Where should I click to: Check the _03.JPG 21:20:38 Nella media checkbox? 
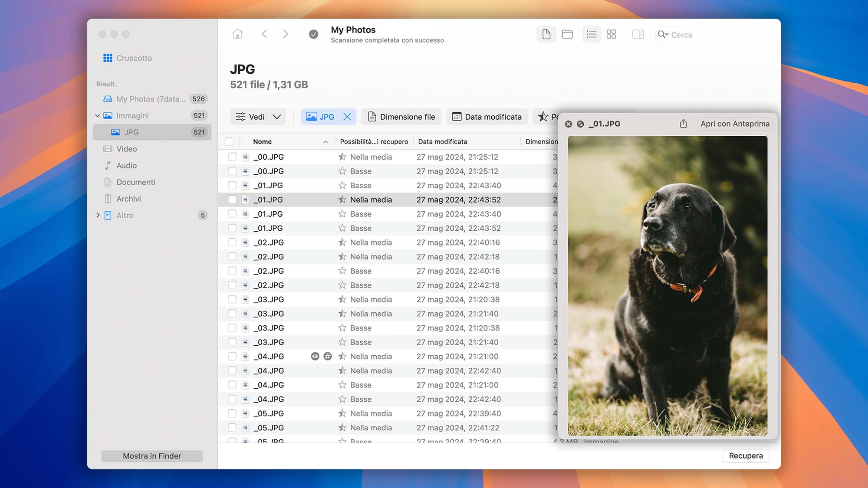(x=232, y=299)
